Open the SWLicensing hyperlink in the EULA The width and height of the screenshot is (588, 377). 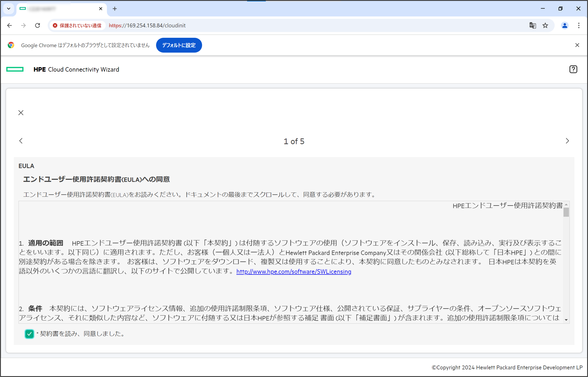[294, 272]
